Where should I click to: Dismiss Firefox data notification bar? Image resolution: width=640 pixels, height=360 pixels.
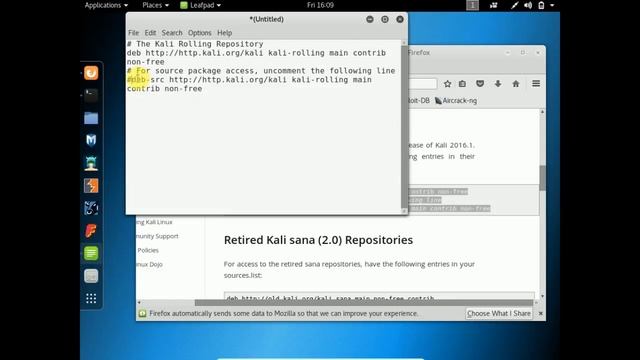(x=540, y=313)
